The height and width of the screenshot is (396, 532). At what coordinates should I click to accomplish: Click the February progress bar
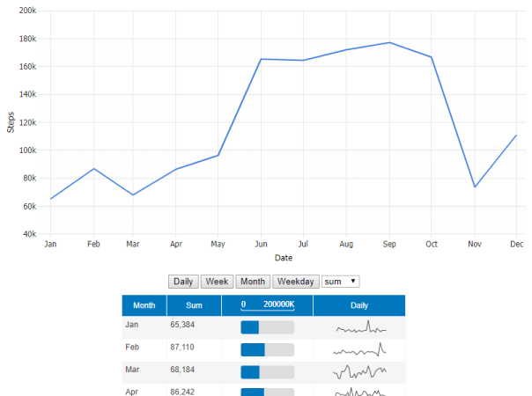coord(267,349)
